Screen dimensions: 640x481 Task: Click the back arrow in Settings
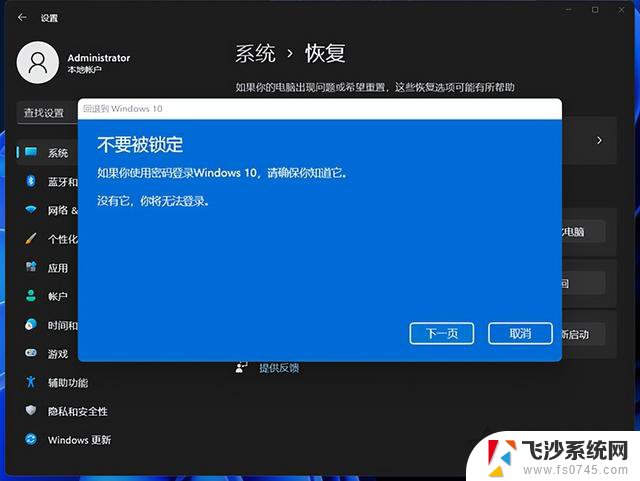[x=22, y=17]
